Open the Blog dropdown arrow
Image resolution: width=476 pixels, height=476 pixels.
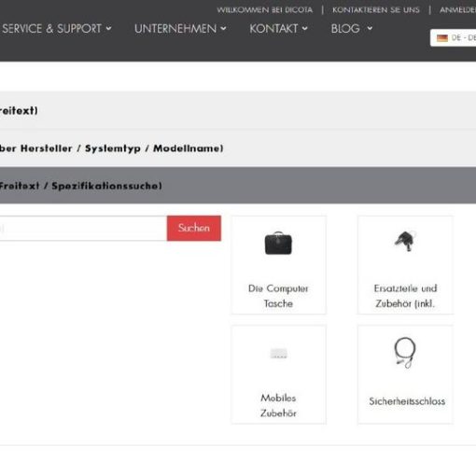370,29
